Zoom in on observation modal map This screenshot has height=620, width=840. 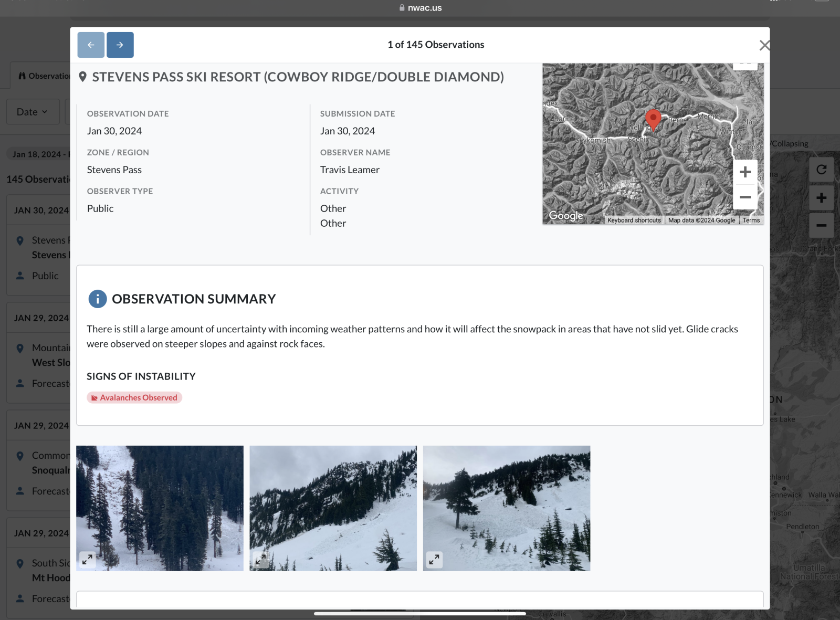744,172
